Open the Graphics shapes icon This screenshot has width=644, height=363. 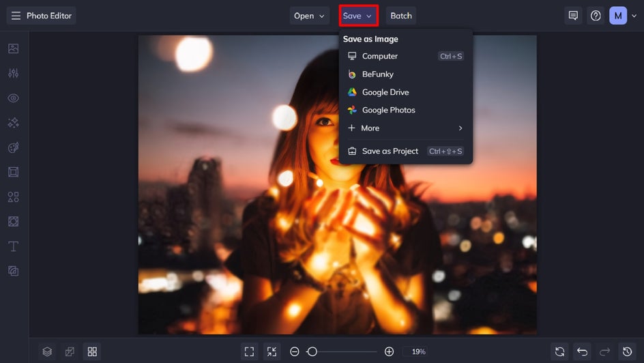pyautogui.click(x=13, y=197)
